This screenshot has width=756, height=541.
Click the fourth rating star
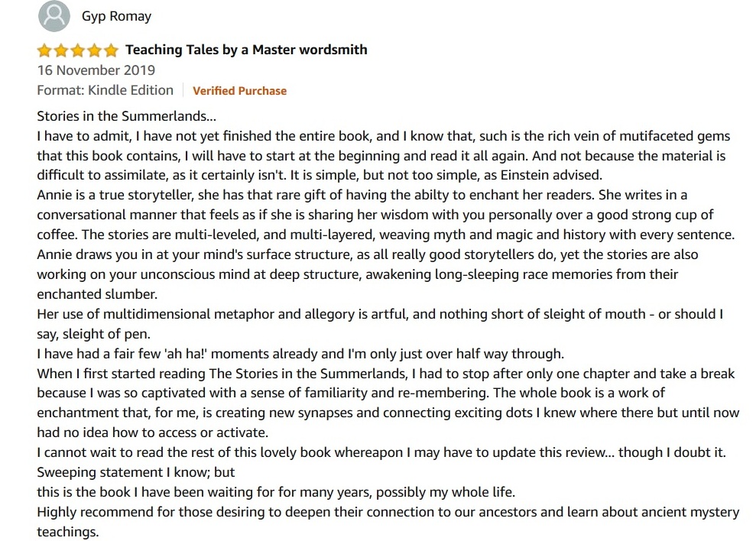pos(95,51)
